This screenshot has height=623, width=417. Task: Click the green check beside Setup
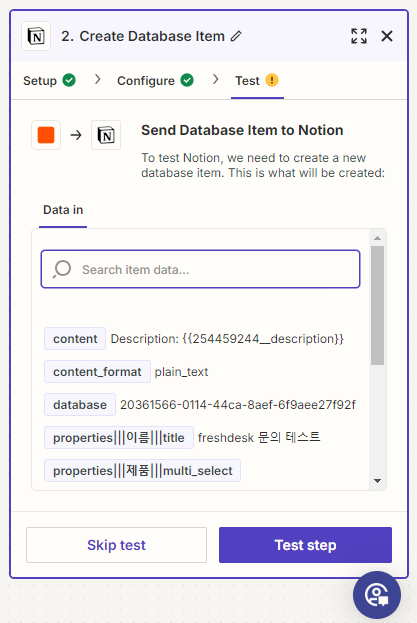click(x=69, y=80)
